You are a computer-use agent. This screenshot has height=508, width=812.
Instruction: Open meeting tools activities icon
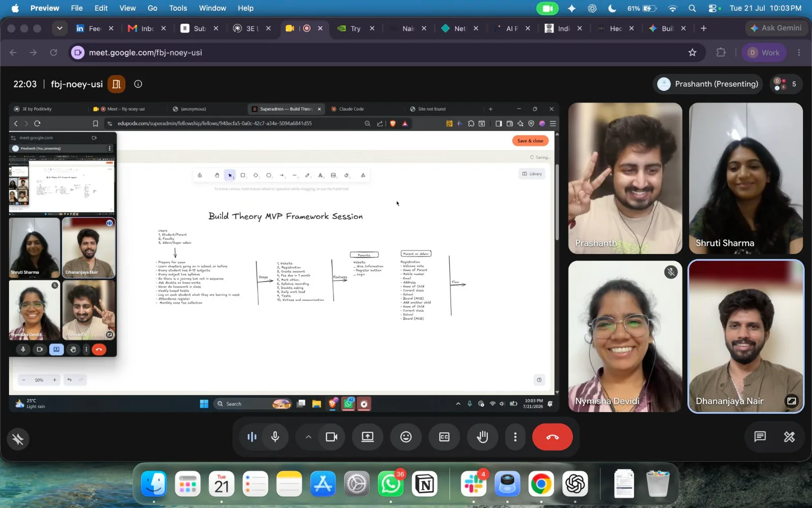coord(789,437)
